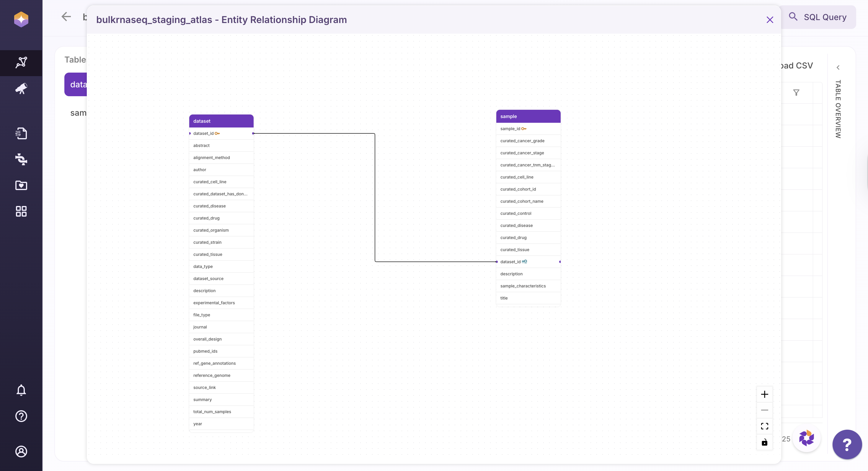Click the help question-mark sidebar icon
The image size is (868, 471).
(21, 416)
